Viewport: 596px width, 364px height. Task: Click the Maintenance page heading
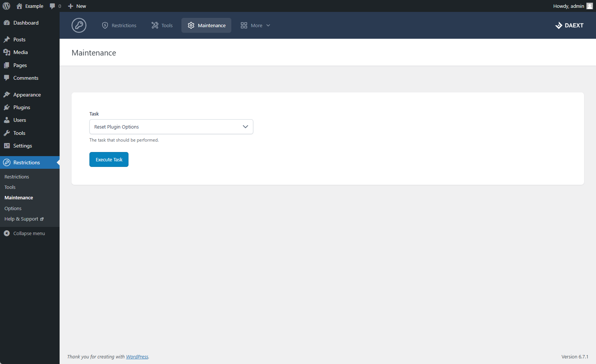94,53
